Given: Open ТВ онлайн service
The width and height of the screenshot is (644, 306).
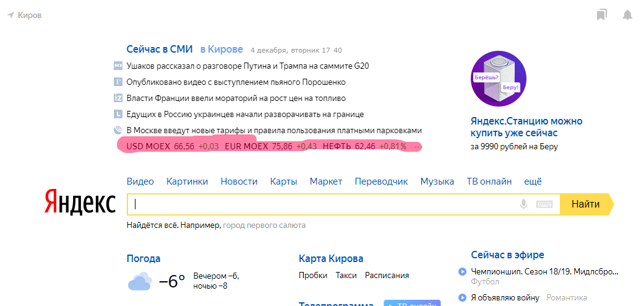Looking at the screenshot, I should (x=489, y=181).
